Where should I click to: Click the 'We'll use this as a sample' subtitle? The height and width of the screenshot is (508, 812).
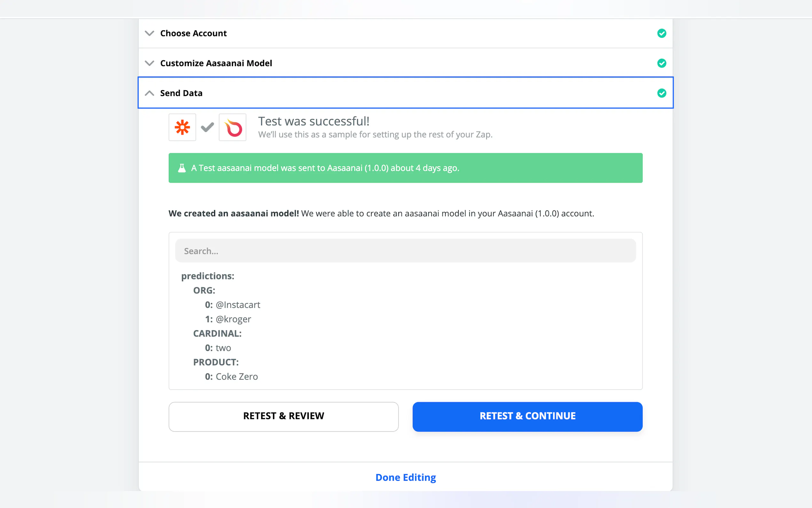[375, 134]
